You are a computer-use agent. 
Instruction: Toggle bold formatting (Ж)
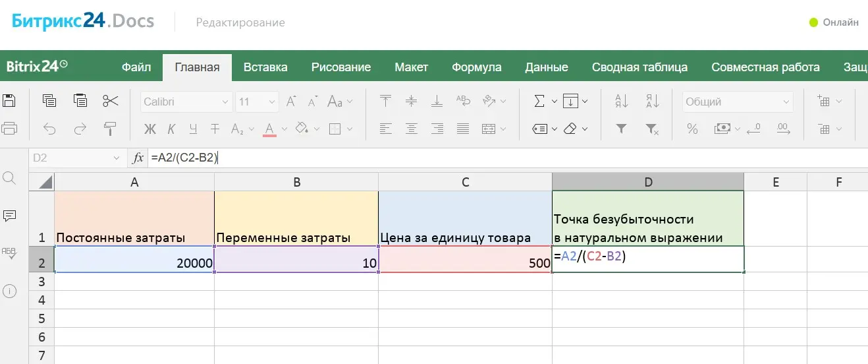[x=150, y=129]
